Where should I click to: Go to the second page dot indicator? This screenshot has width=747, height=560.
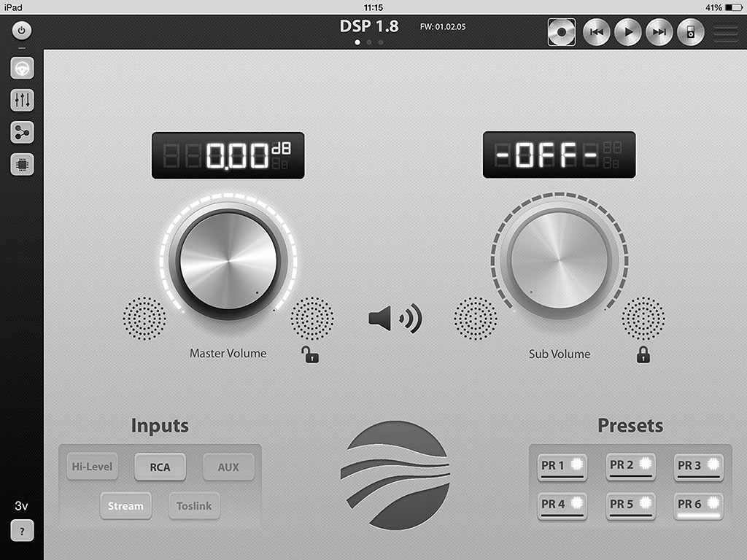[369, 42]
